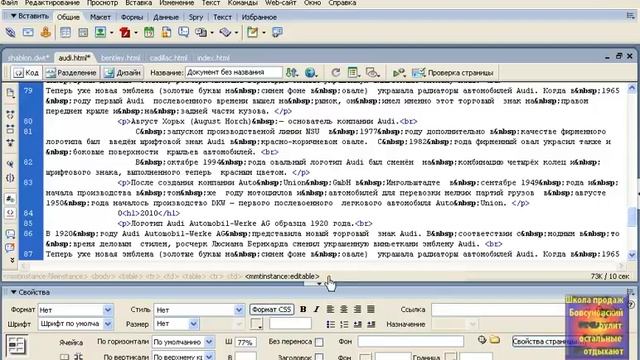Insert a named anchor
The width and height of the screenshot is (640, 360).
pyautogui.click(x=45, y=32)
